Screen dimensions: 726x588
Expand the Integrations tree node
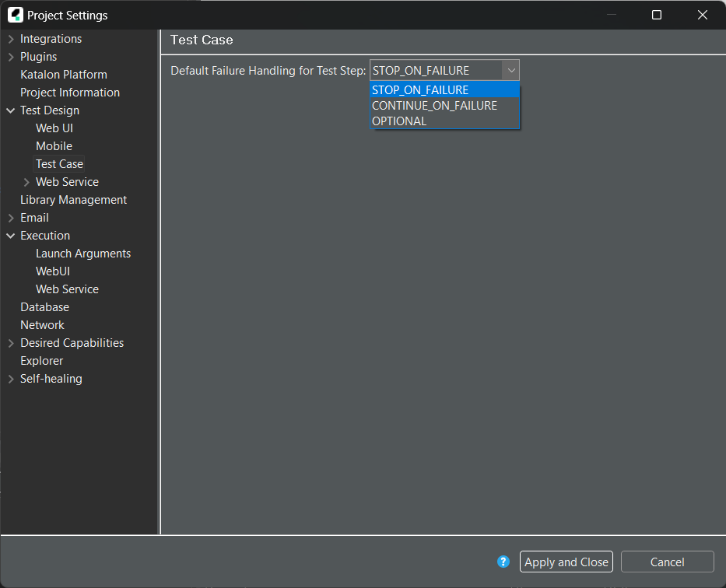[11, 39]
